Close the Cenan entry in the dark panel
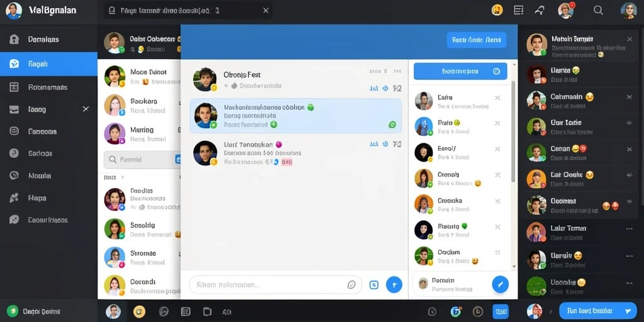This screenshot has height=322, width=644. (x=629, y=148)
